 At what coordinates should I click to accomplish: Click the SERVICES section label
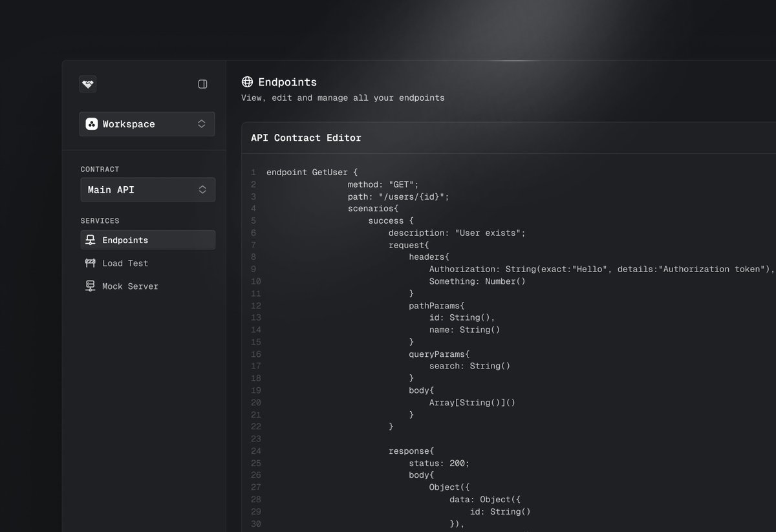click(100, 221)
